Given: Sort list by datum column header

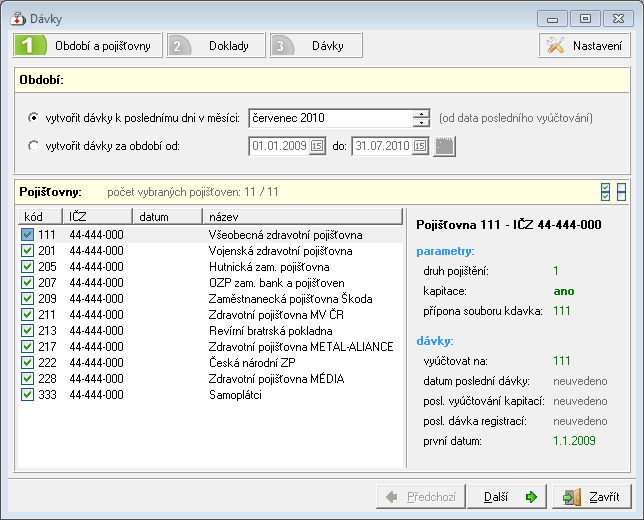Looking at the screenshot, I should (x=168, y=216).
